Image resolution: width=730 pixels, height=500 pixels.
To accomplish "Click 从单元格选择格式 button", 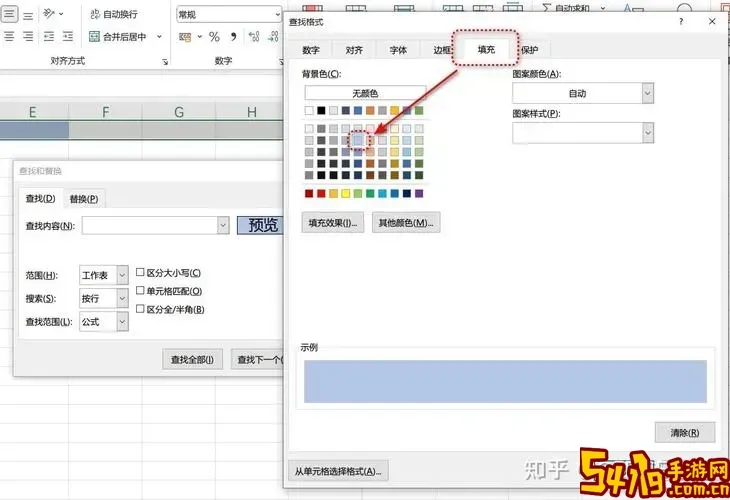I will (338, 471).
